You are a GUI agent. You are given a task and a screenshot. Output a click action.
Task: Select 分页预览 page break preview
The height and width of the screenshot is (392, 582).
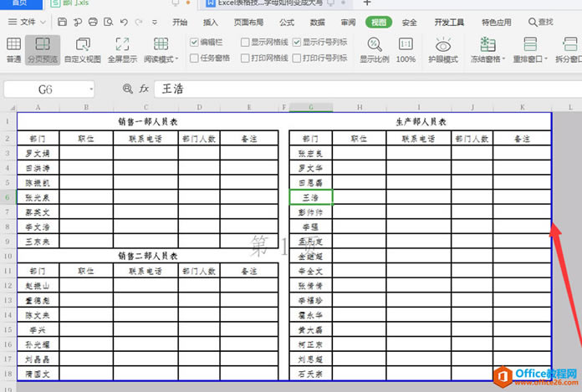[43, 50]
